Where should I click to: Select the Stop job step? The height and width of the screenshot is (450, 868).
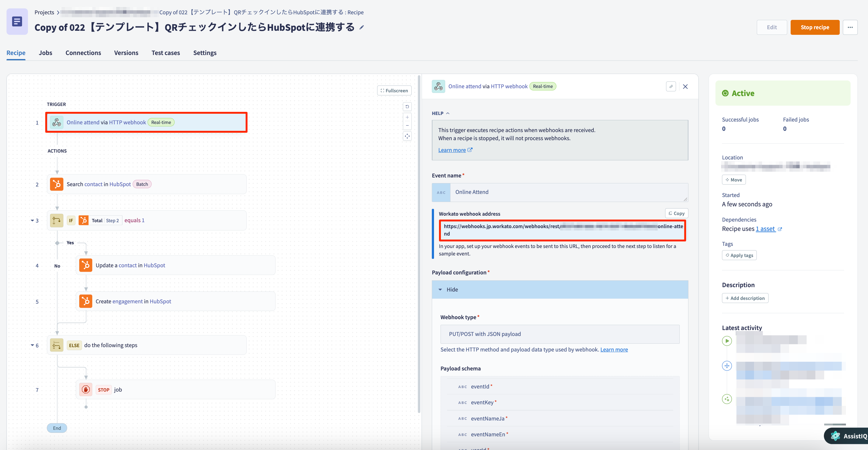click(176, 390)
